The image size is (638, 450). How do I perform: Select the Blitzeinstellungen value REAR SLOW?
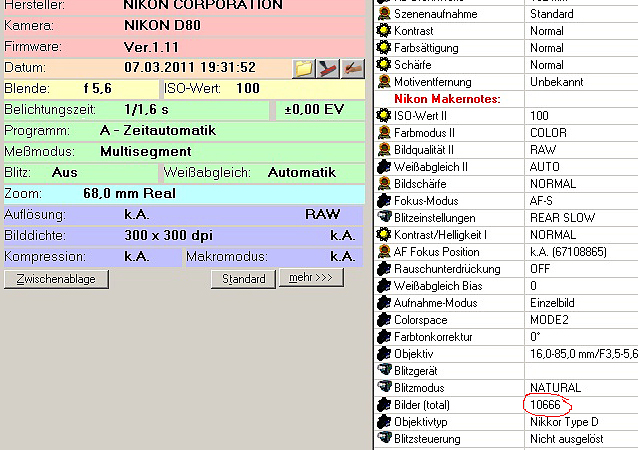point(562,218)
